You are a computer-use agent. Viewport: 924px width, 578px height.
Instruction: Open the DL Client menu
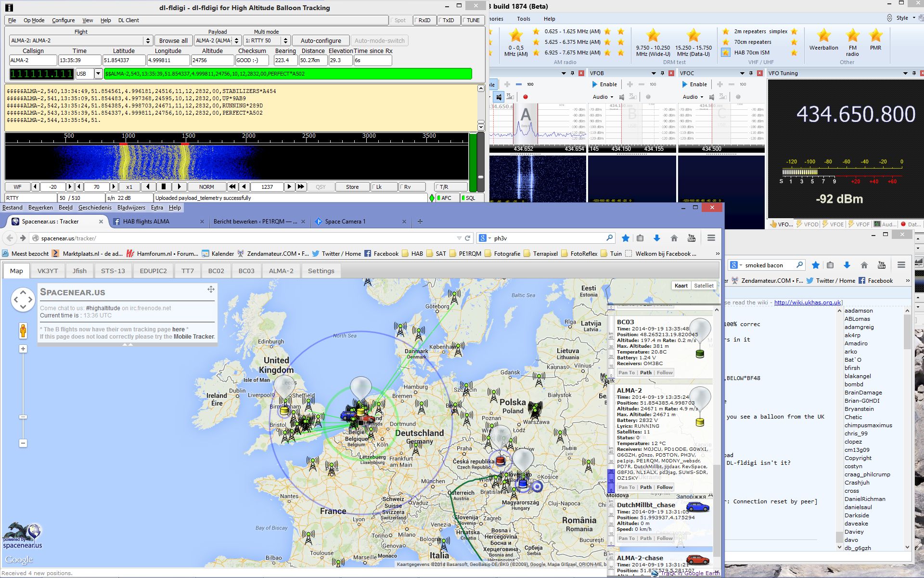coord(128,20)
